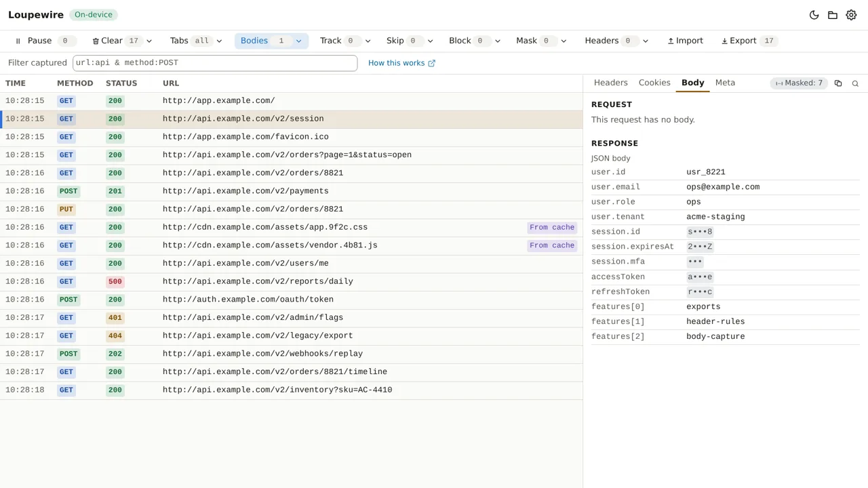Click the masked refreshToken value
868x488 pixels.
coord(700,292)
